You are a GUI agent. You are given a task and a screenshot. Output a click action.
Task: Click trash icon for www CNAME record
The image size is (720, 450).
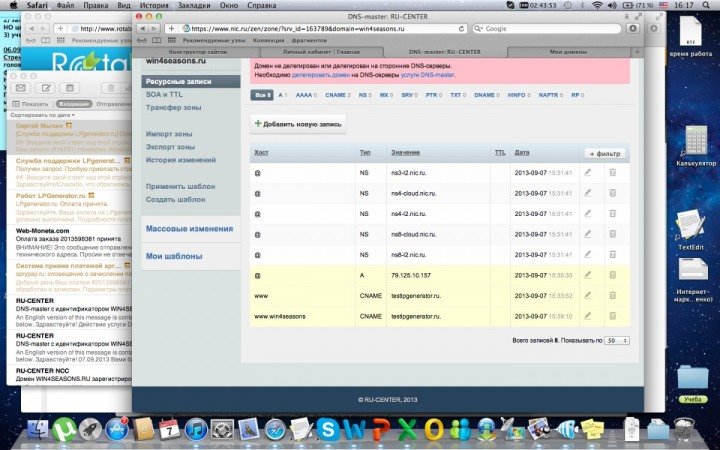pos(612,295)
